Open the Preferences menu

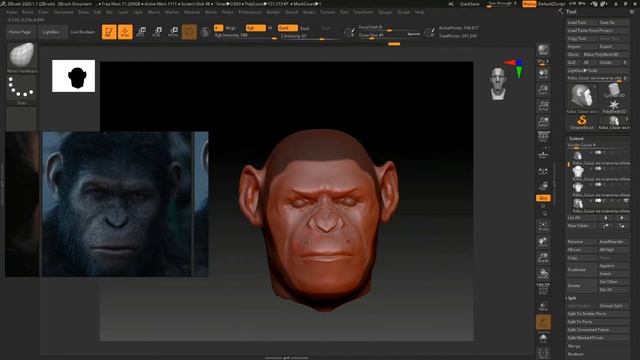click(250, 12)
